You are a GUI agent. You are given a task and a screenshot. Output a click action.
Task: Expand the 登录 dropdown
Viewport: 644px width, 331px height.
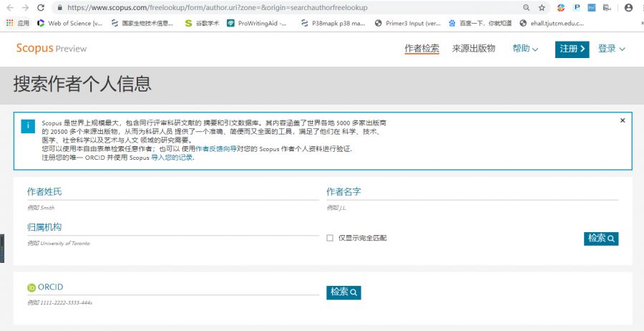(x=612, y=49)
